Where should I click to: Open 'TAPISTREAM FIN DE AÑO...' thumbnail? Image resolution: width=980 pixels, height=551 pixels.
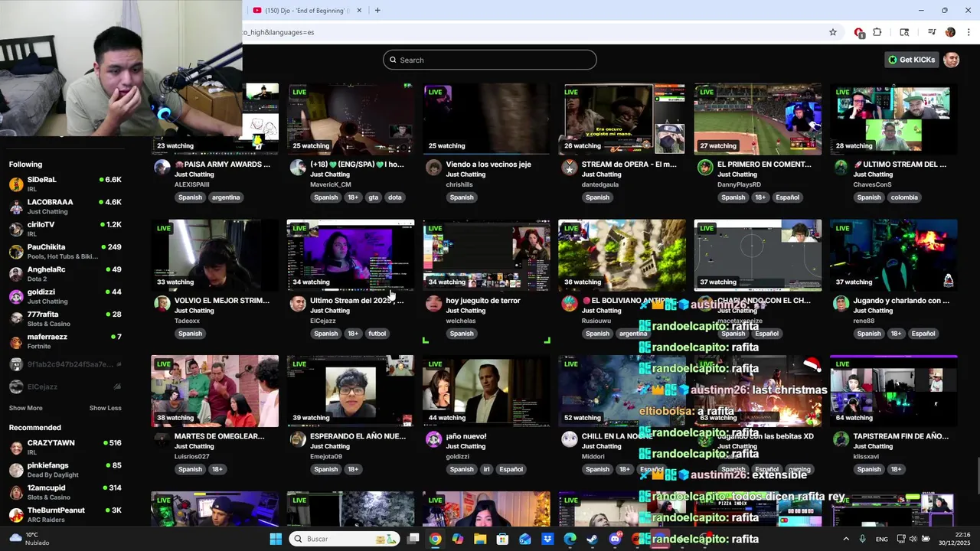(893, 392)
